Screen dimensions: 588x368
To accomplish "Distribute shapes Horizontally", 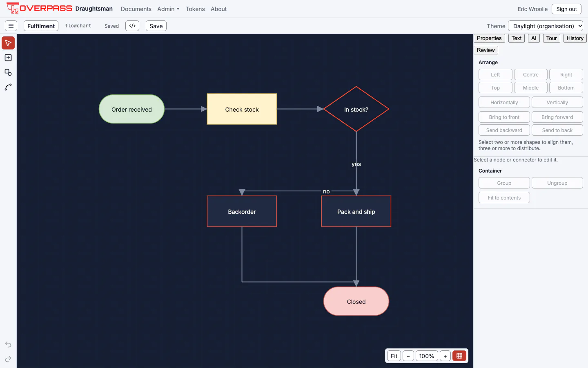I will (x=504, y=102).
